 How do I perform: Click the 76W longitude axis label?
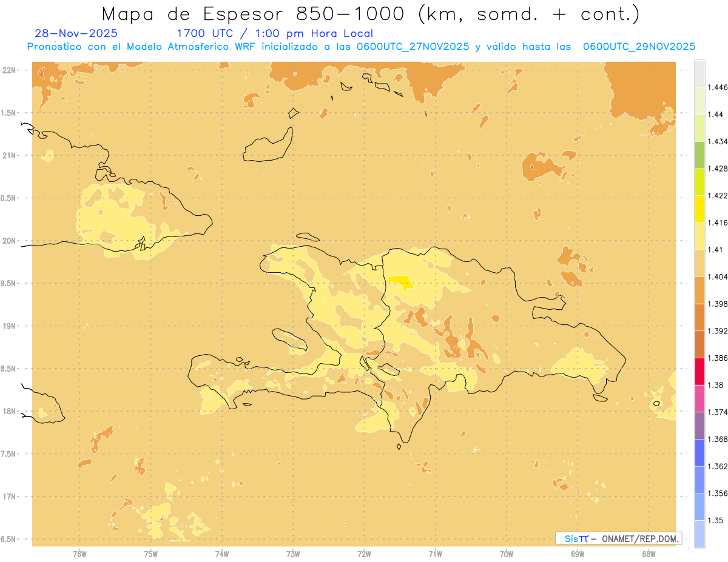[79, 554]
